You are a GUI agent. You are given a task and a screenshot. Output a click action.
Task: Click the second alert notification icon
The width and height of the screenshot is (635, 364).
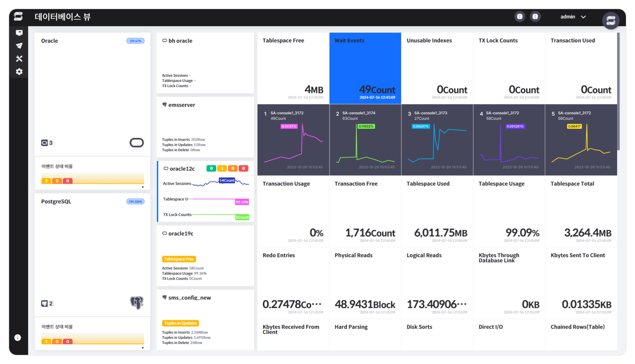tap(535, 17)
